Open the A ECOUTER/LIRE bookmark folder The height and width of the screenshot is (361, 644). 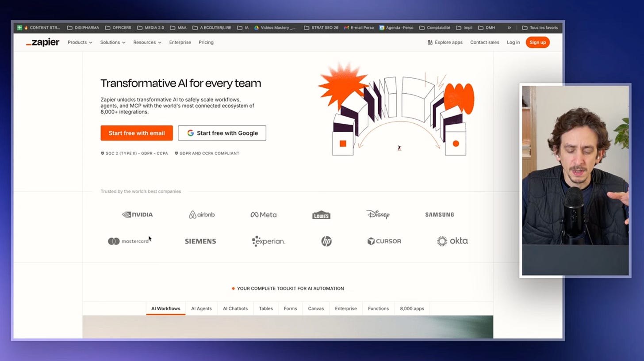coord(212,27)
